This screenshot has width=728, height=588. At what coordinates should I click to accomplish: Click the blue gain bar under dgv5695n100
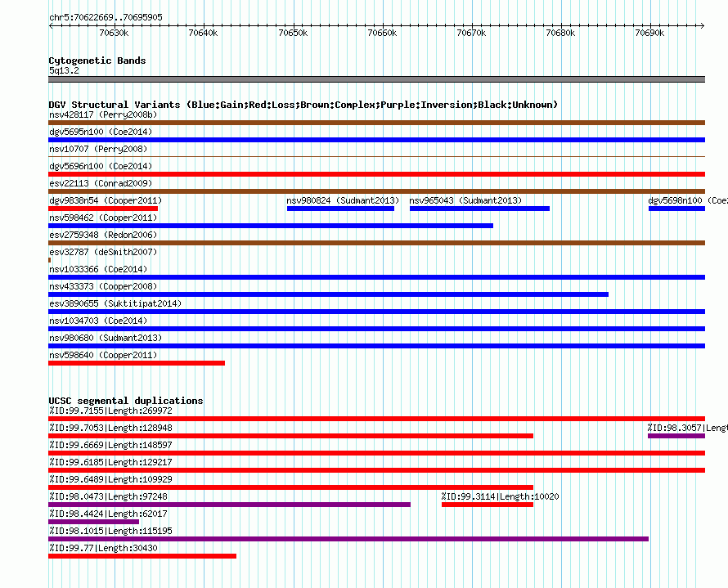click(376, 140)
